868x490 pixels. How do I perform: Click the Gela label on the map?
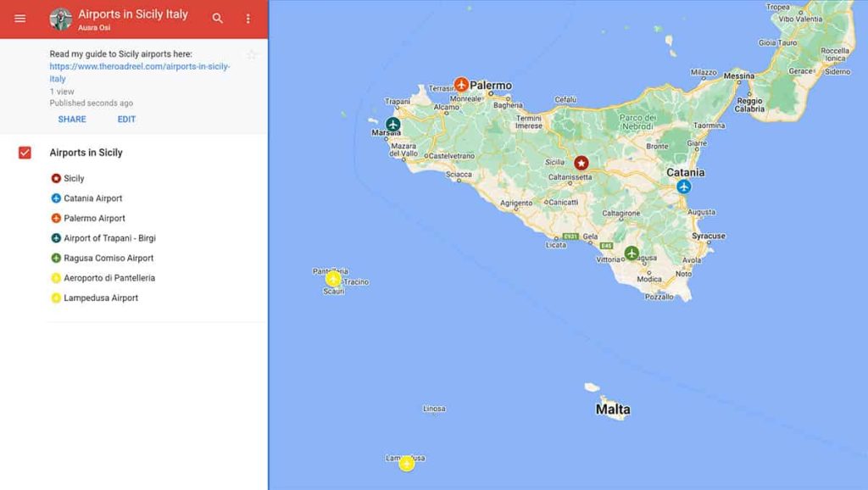[x=590, y=237]
